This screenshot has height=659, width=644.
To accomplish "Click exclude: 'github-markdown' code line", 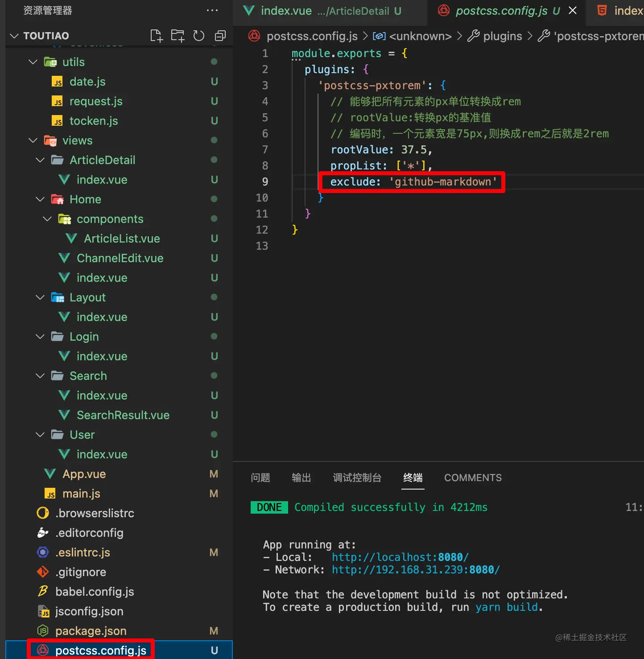I will point(413,181).
